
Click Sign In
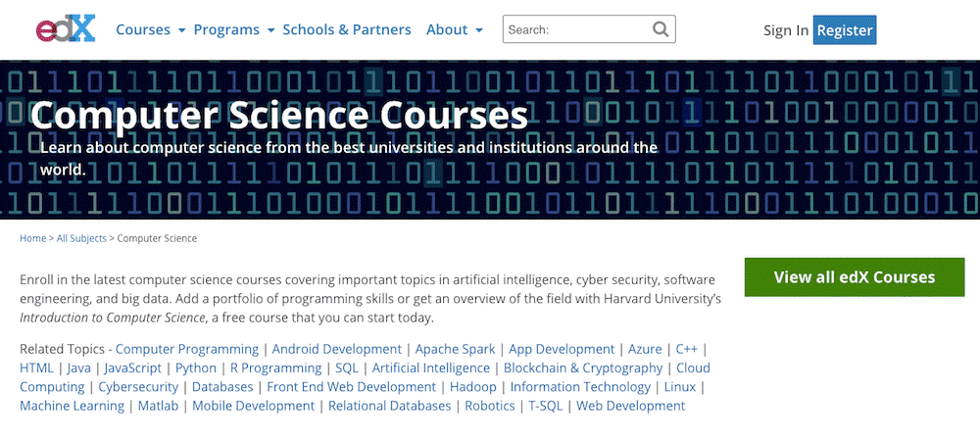coord(786,30)
